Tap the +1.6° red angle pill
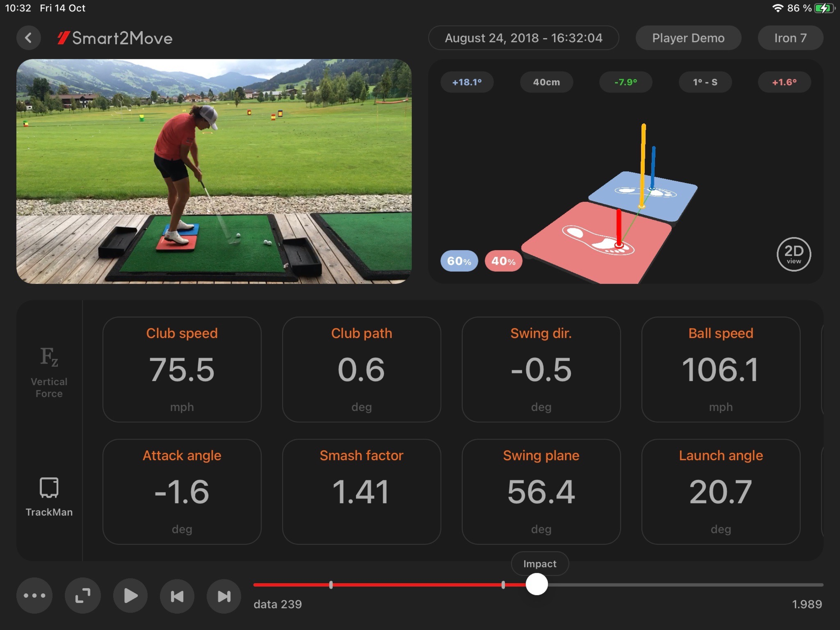840x630 pixels. pyautogui.click(x=784, y=82)
